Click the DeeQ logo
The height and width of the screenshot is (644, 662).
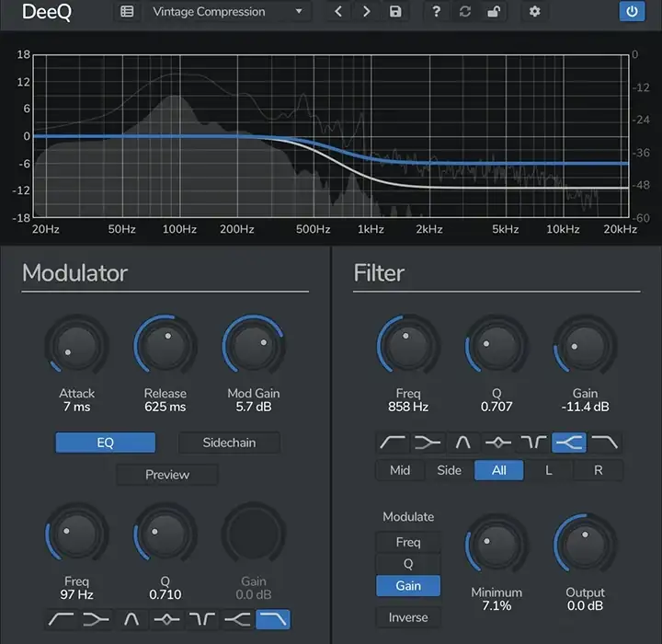47,12
